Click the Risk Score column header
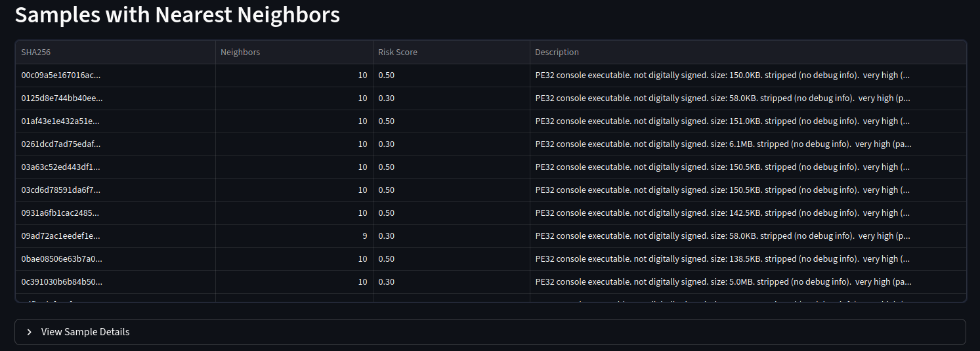This screenshot has height=351, width=980. 397,52
